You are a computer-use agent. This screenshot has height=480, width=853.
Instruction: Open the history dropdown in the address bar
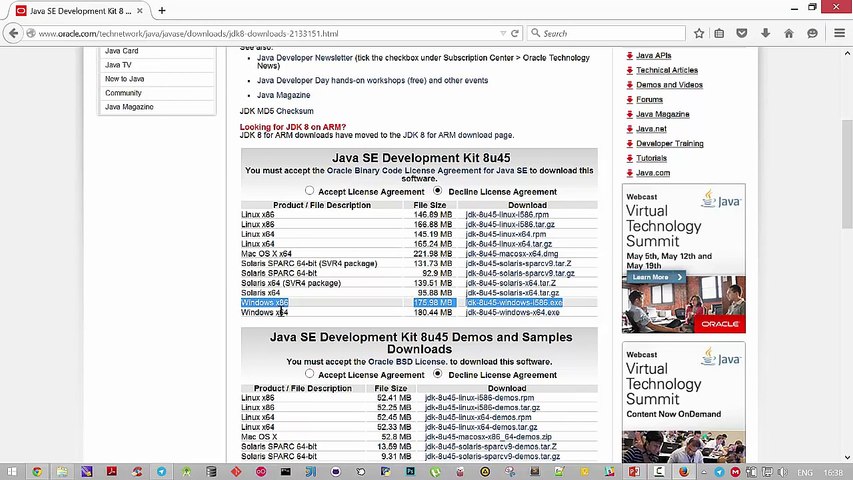tap(503, 33)
